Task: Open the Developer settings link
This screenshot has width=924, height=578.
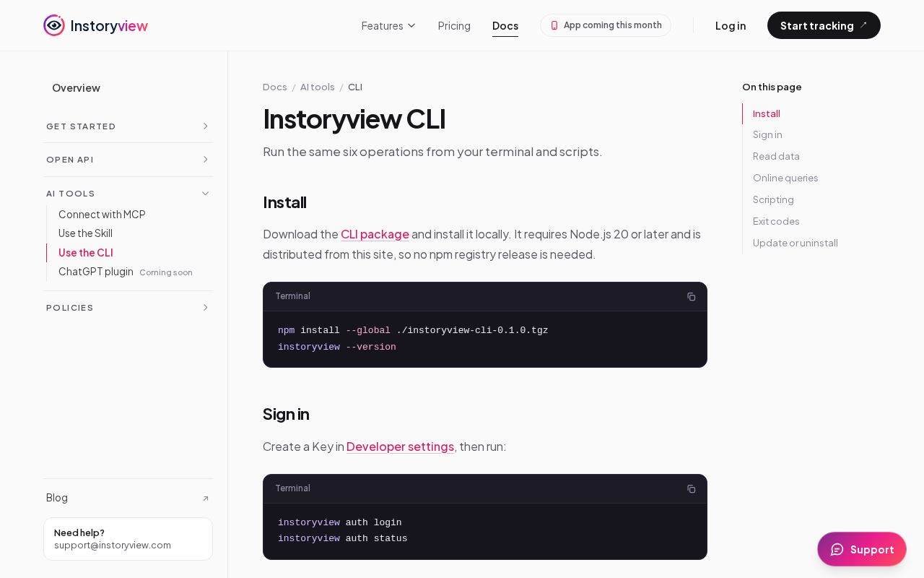Action: [400, 447]
